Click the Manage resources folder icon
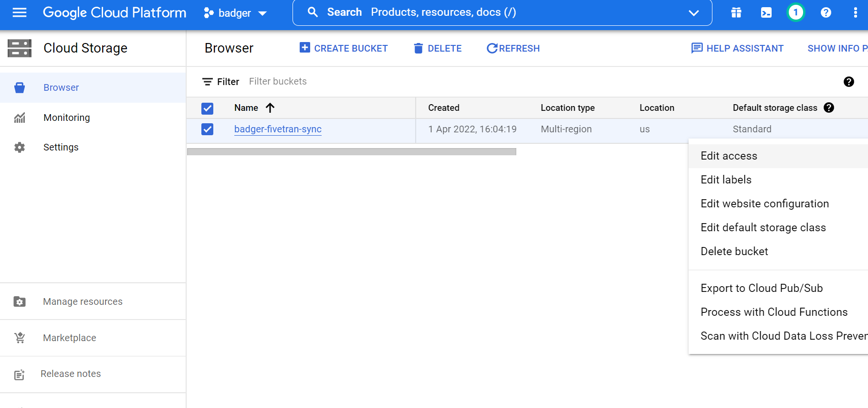Image resolution: width=868 pixels, height=408 pixels. (x=20, y=301)
